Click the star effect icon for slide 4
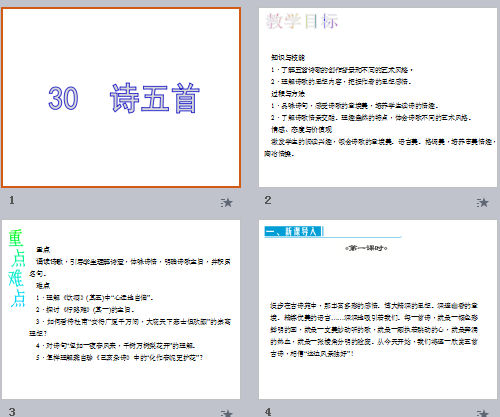 click(x=482, y=413)
